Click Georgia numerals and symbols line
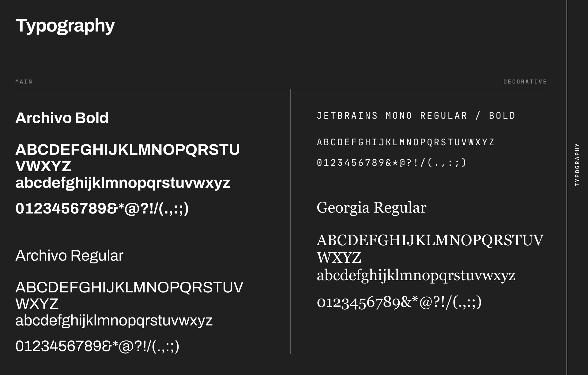This screenshot has height=375, width=588. [399, 302]
